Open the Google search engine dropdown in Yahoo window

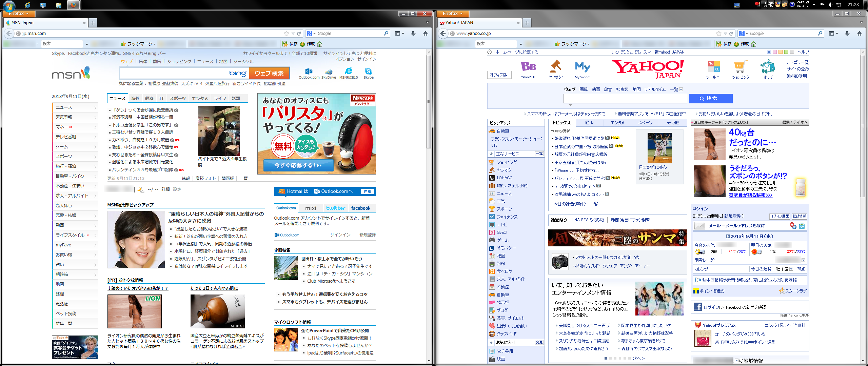[x=743, y=34]
